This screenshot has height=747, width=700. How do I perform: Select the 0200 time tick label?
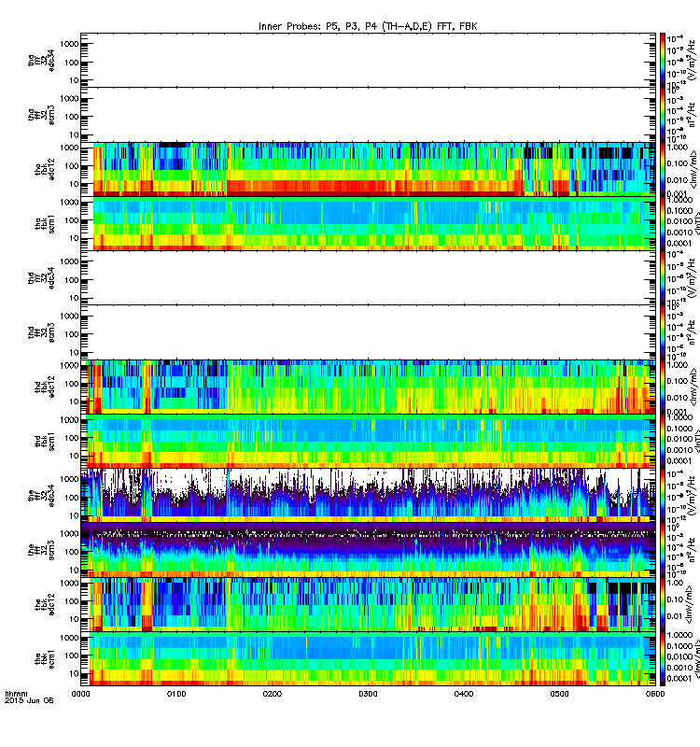[x=272, y=694]
